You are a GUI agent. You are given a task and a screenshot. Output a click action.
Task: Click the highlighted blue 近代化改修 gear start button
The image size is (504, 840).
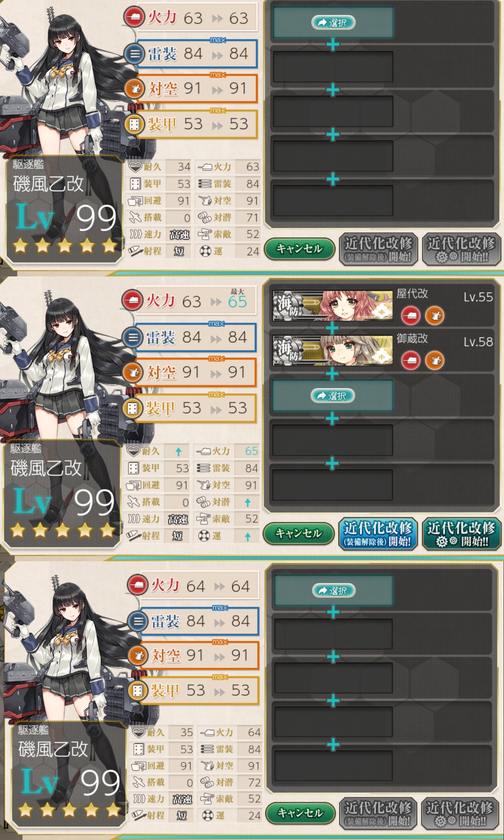[461, 534]
